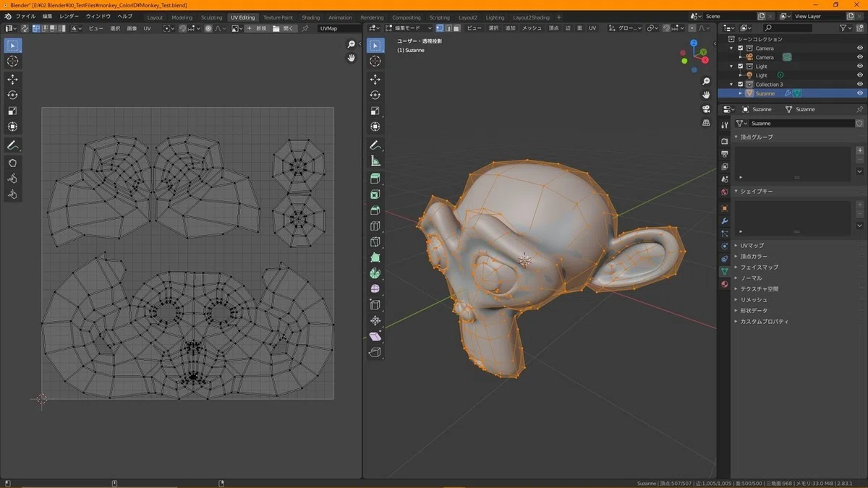The height and width of the screenshot is (488, 868).
Task: Uncheck the Camera collection checkbox
Action: click(740, 48)
